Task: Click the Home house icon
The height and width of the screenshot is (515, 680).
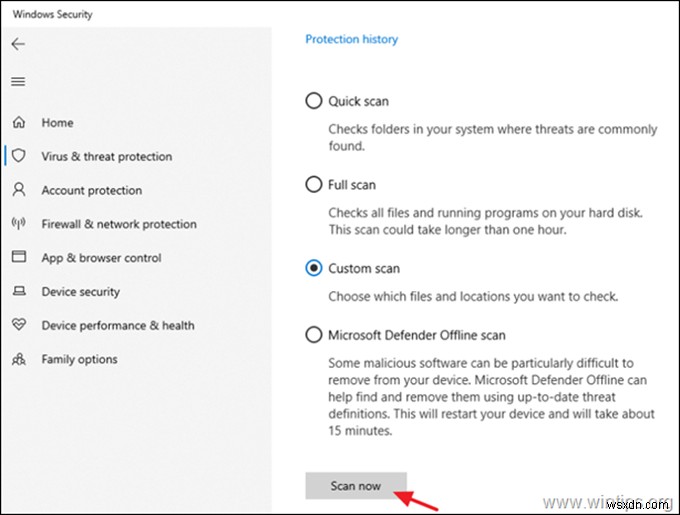Action: point(19,122)
